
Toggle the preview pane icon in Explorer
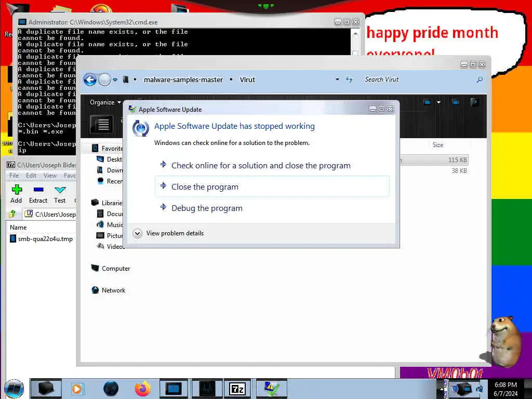456,102
